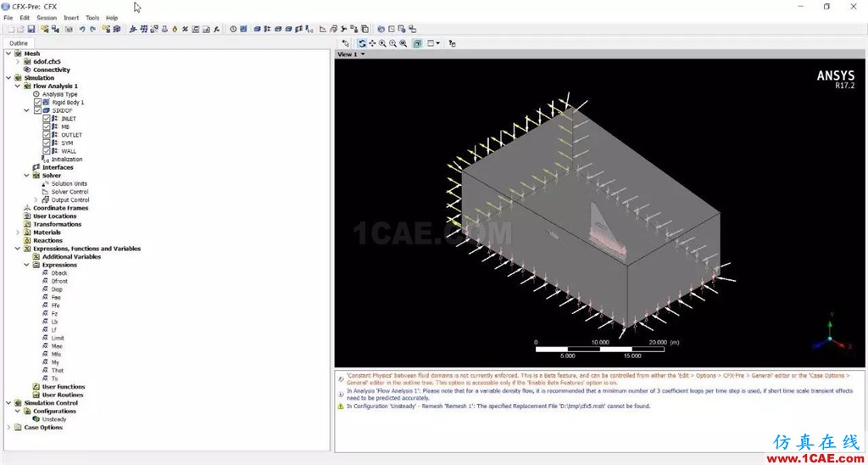This screenshot has width=868, height=465.
Task: Select the Thet expression
Action: point(58,370)
